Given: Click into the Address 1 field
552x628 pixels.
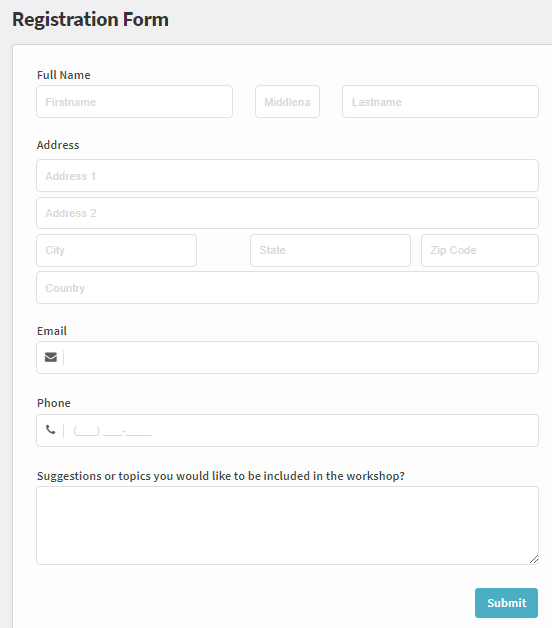Looking at the screenshot, I should pos(288,176).
